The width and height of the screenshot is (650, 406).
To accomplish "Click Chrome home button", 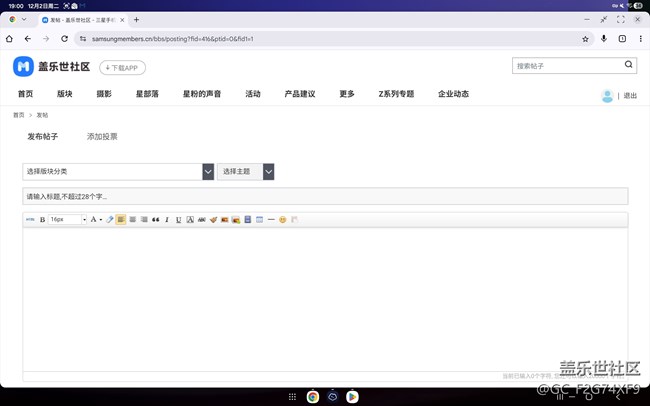I will coord(9,39).
